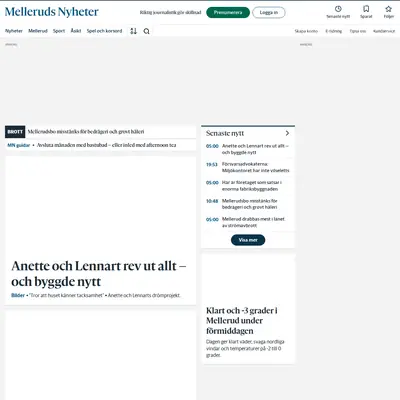Click the weather card image area

pyautogui.click(x=248, y=278)
